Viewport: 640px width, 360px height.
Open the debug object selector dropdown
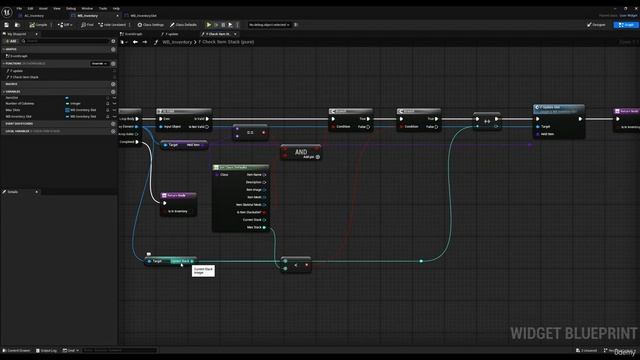tap(269, 25)
